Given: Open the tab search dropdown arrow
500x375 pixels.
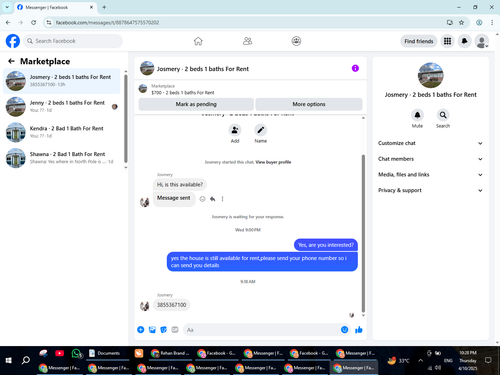Looking at the screenshot, I should (x=7, y=7).
